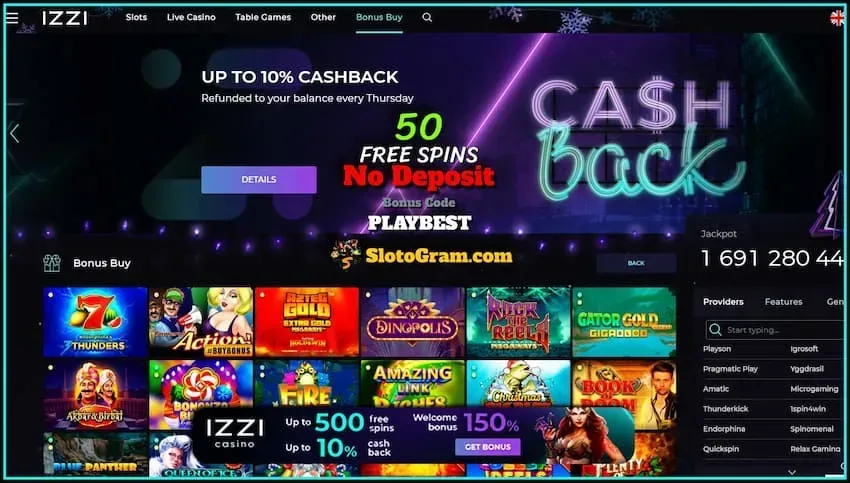Open the Live Casino menu

191,17
